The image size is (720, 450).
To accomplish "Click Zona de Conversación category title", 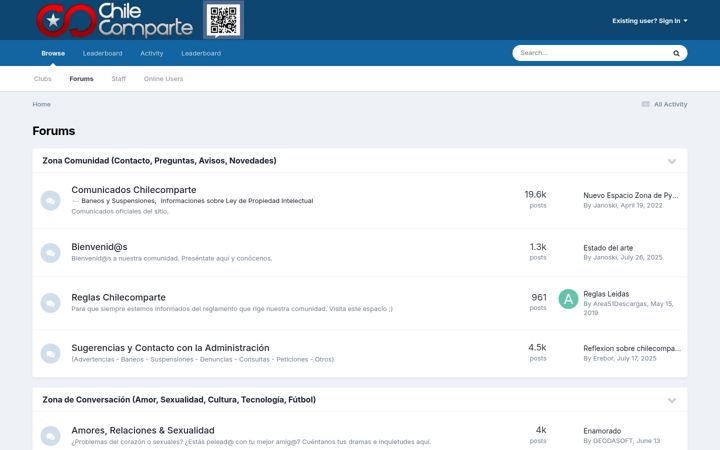I will click(179, 400).
